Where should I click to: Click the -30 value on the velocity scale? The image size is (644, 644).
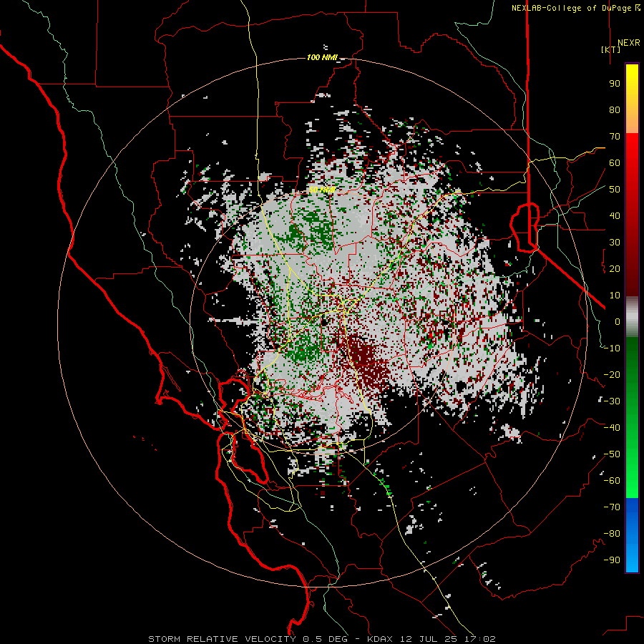point(612,401)
